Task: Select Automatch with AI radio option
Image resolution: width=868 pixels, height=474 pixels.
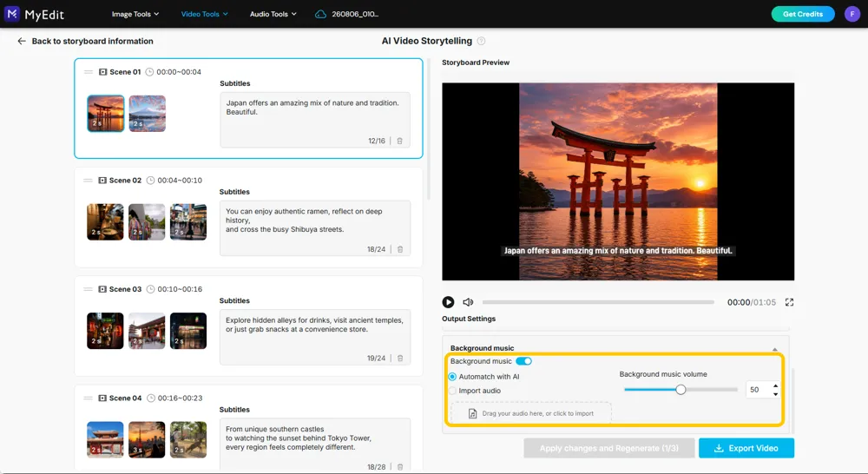Action: pos(452,377)
